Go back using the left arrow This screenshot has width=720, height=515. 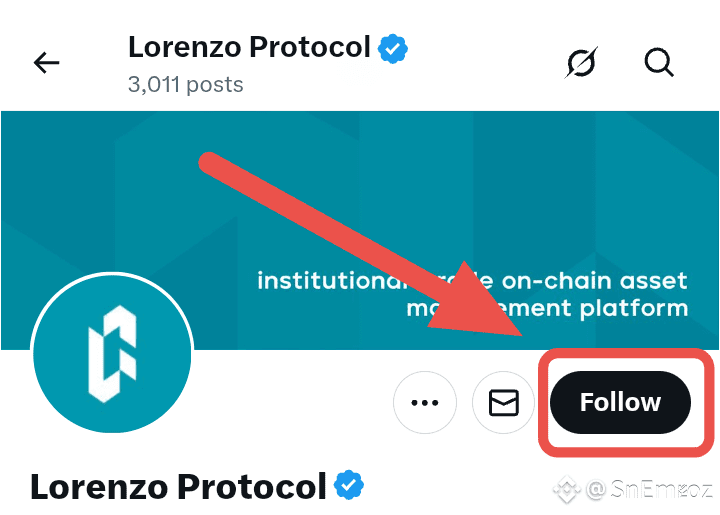coord(47,63)
